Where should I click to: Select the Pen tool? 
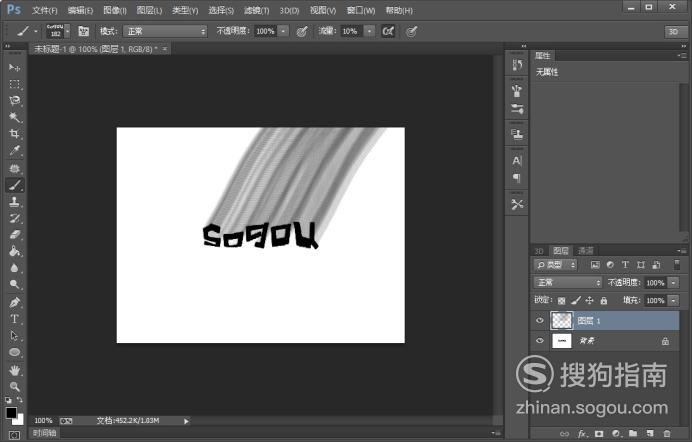tap(15, 303)
